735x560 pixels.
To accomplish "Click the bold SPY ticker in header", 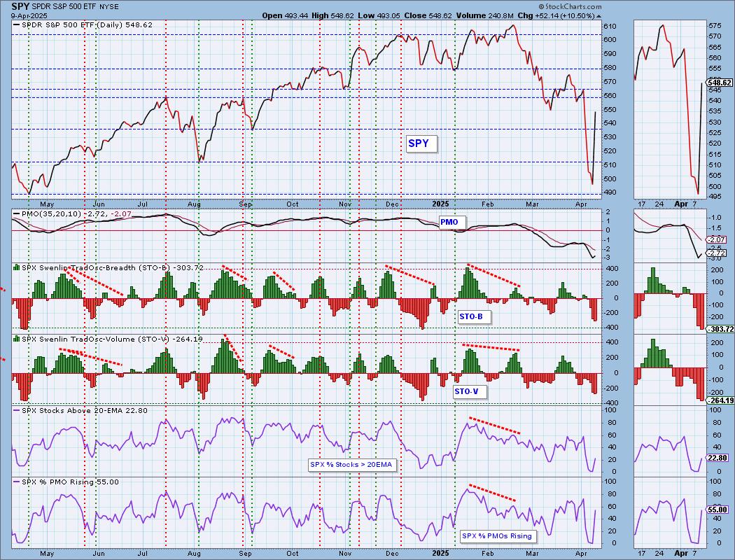I will 20,6.
